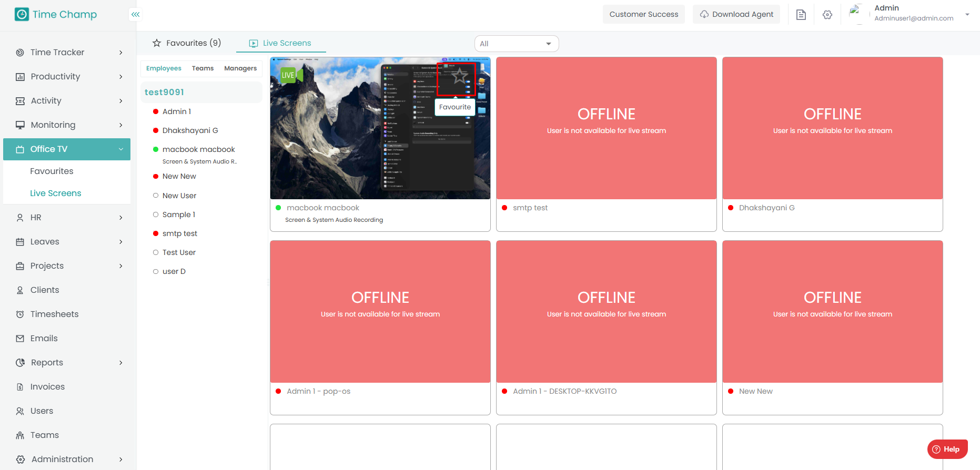Click the Teams group icon
This screenshot has width=980, height=470.
20,435
